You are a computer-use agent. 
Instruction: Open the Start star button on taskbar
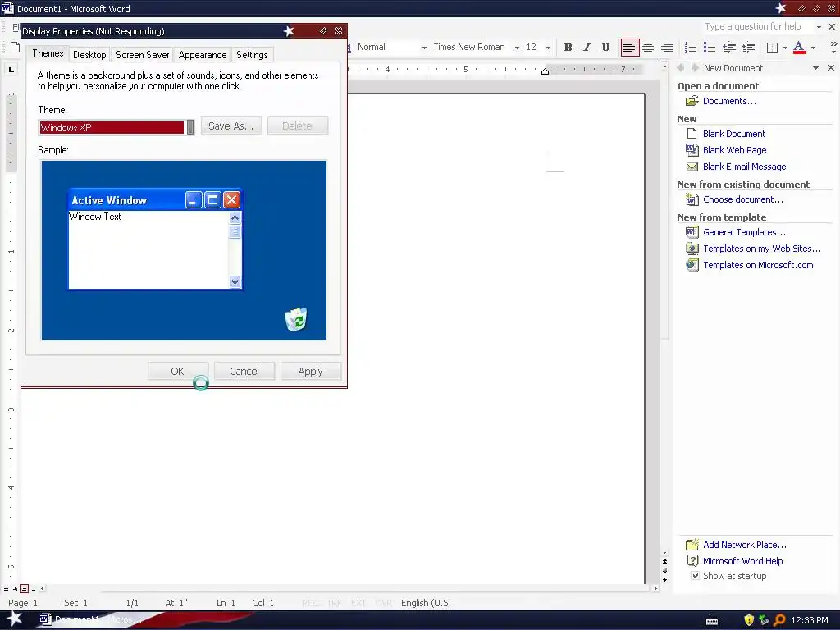click(x=14, y=619)
